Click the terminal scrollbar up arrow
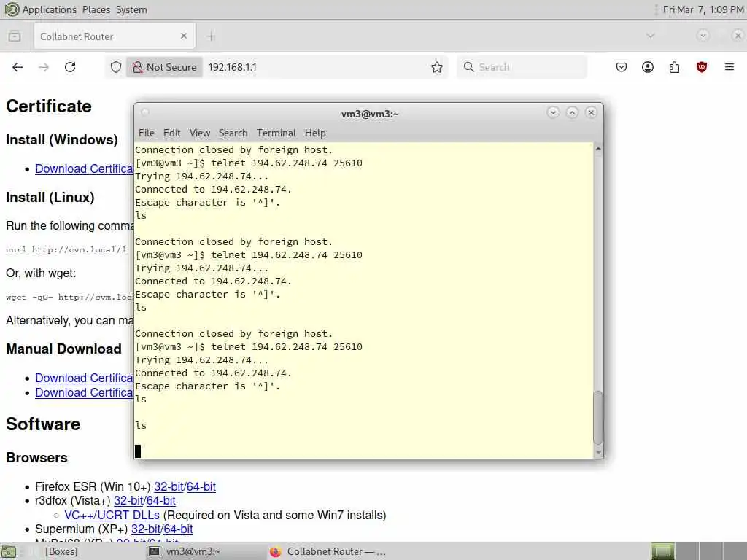This screenshot has width=747, height=560. (598, 149)
